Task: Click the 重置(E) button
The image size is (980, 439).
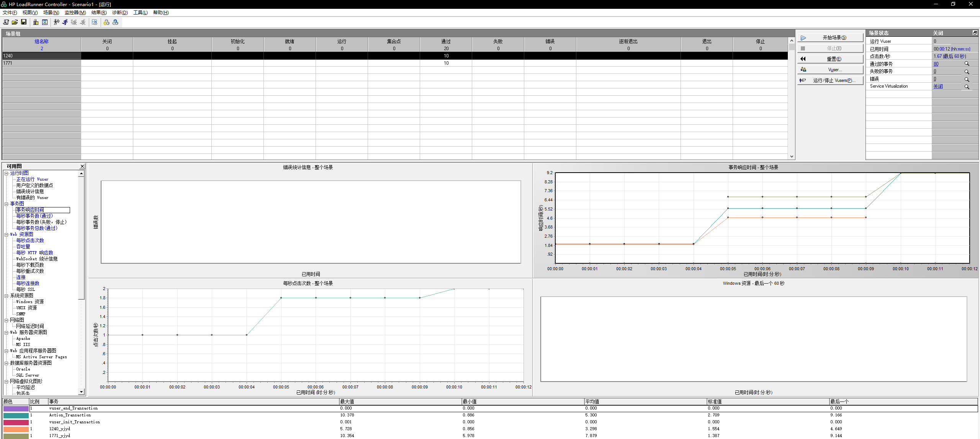Action: (x=830, y=59)
